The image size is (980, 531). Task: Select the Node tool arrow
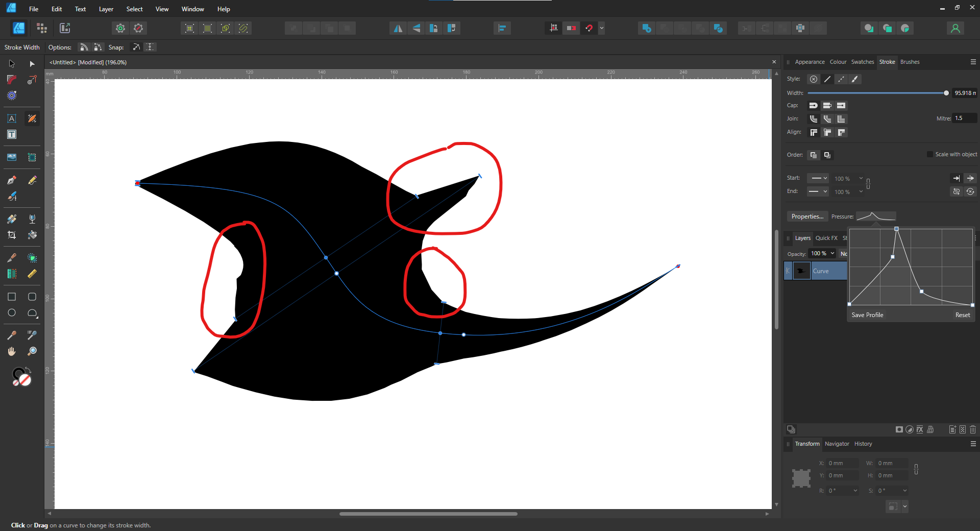click(x=32, y=64)
